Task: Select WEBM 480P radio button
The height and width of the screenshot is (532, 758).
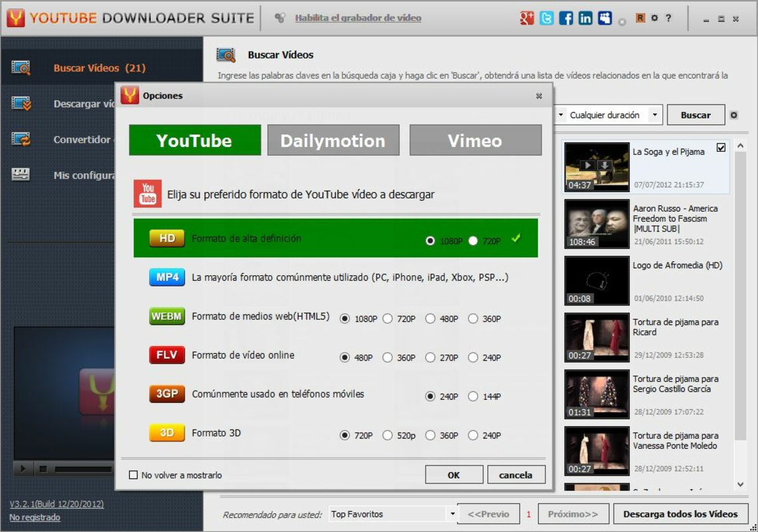Action: pos(430,319)
